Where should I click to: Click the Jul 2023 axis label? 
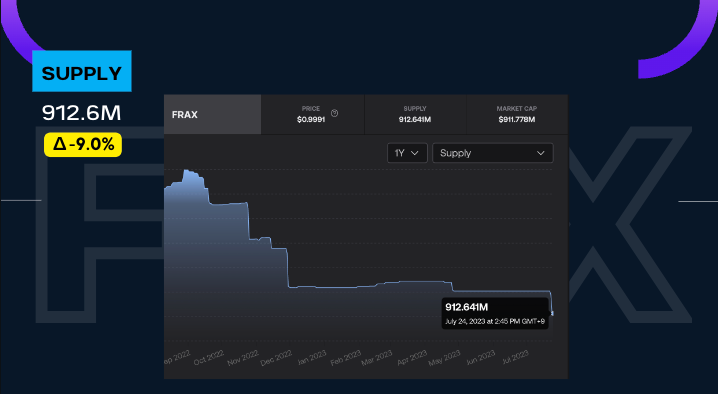pyautogui.click(x=515, y=357)
